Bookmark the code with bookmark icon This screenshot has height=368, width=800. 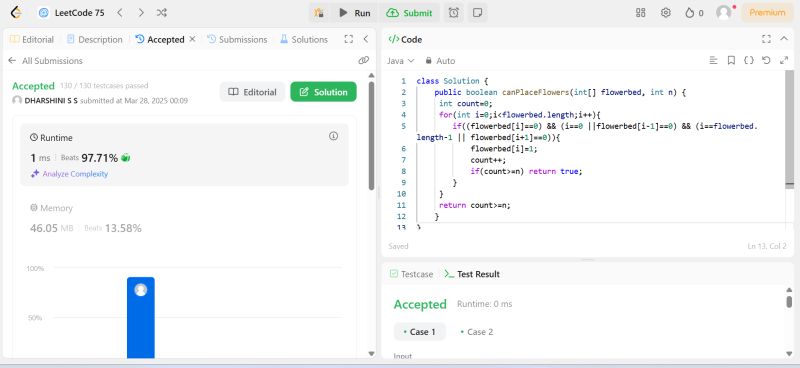(731, 60)
